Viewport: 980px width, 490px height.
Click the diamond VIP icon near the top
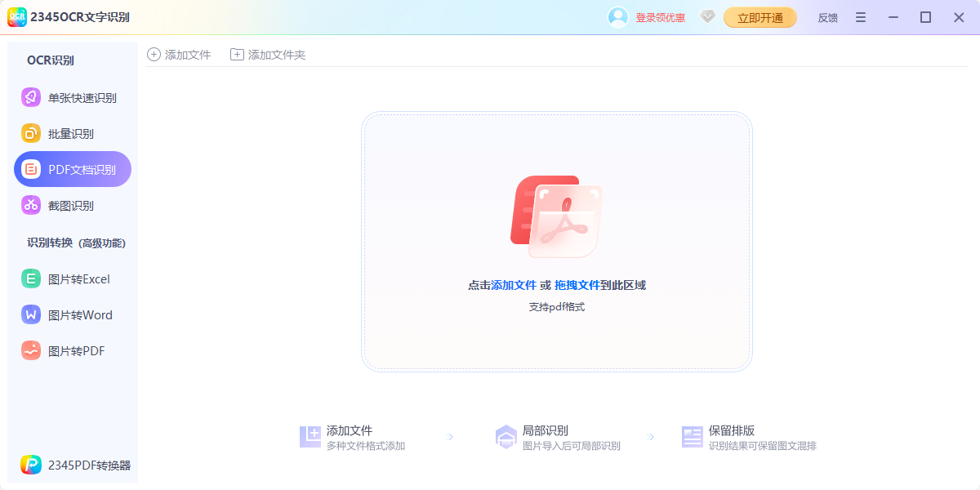click(x=707, y=16)
